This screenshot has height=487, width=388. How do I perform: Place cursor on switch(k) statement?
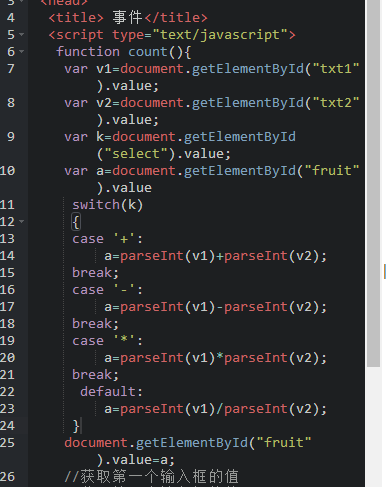point(108,205)
